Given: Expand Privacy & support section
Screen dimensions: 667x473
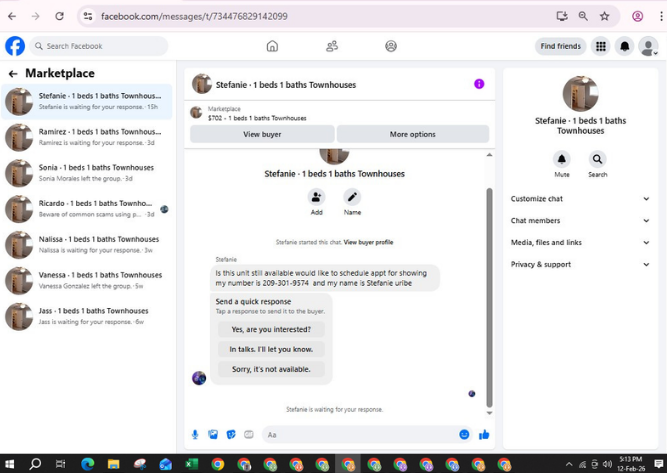Looking at the screenshot, I should click(580, 264).
